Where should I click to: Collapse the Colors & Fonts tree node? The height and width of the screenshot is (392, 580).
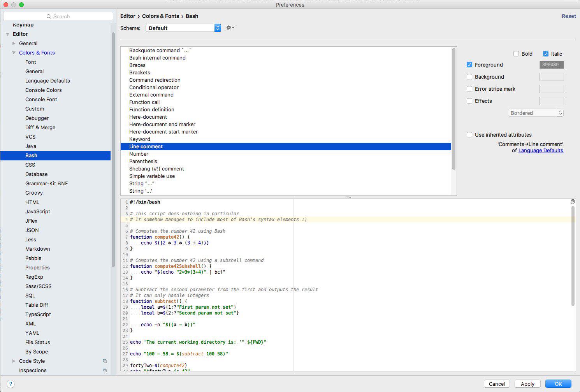click(14, 53)
